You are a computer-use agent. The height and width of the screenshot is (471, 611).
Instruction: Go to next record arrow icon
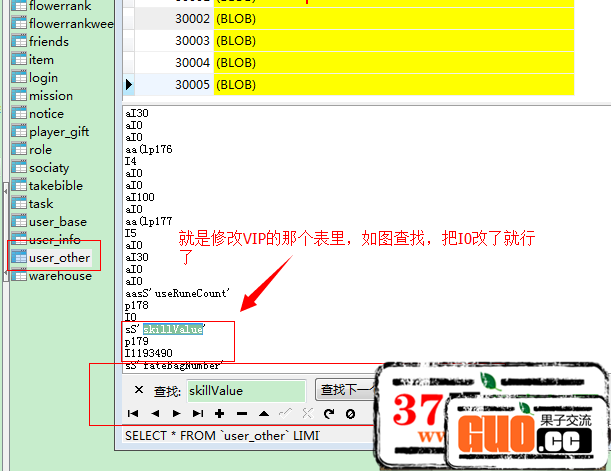pos(177,414)
